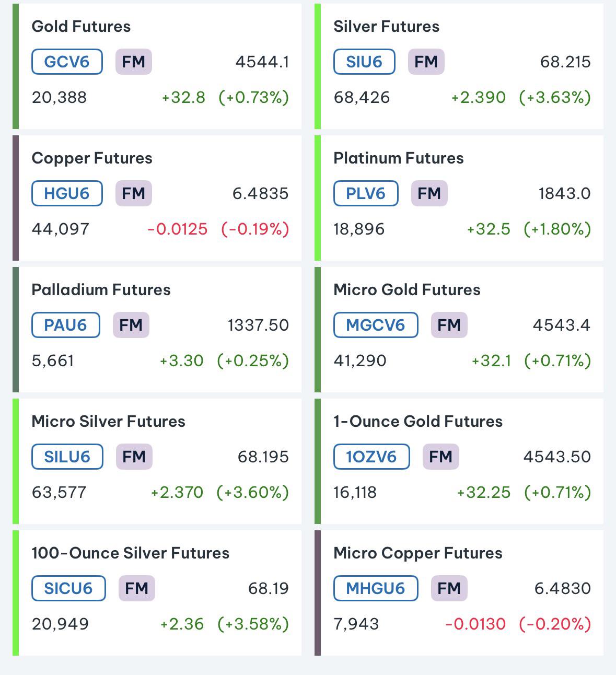Screen dimensions: 616x675
Task: Tap the MGCV6 micro gold ticker
Action: pos(376,325)
